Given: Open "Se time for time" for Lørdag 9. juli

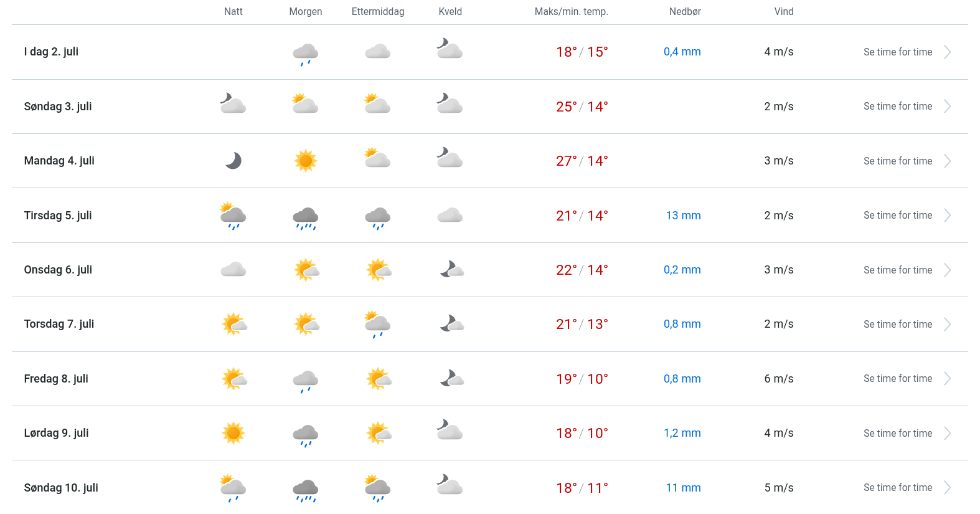Looking at the screenshot, I should point(897,434).
